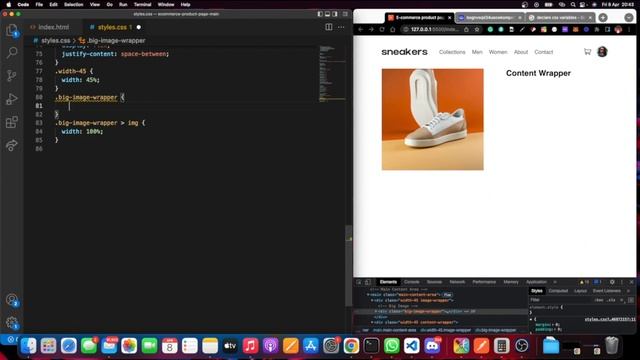
Task: Click the user avatar on sneakers page
Action: [x=602, y=52]
